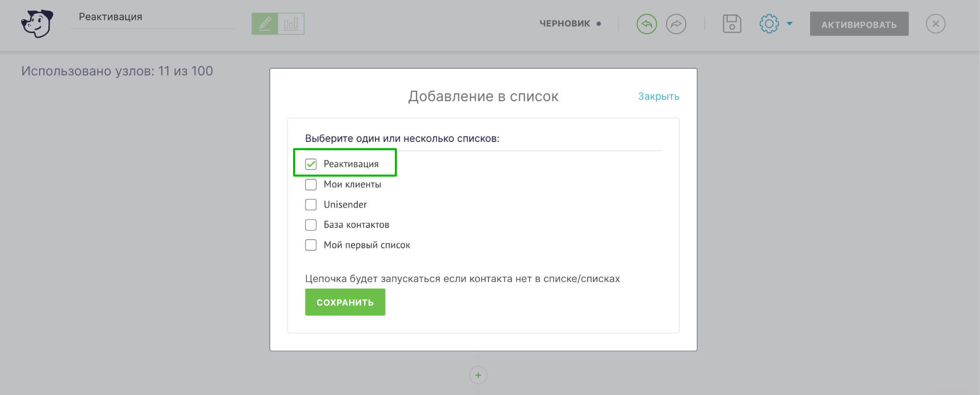Click the Добавление в список dialog title
The width and height of the screenshot is (980, 395).
pos(483,96)
